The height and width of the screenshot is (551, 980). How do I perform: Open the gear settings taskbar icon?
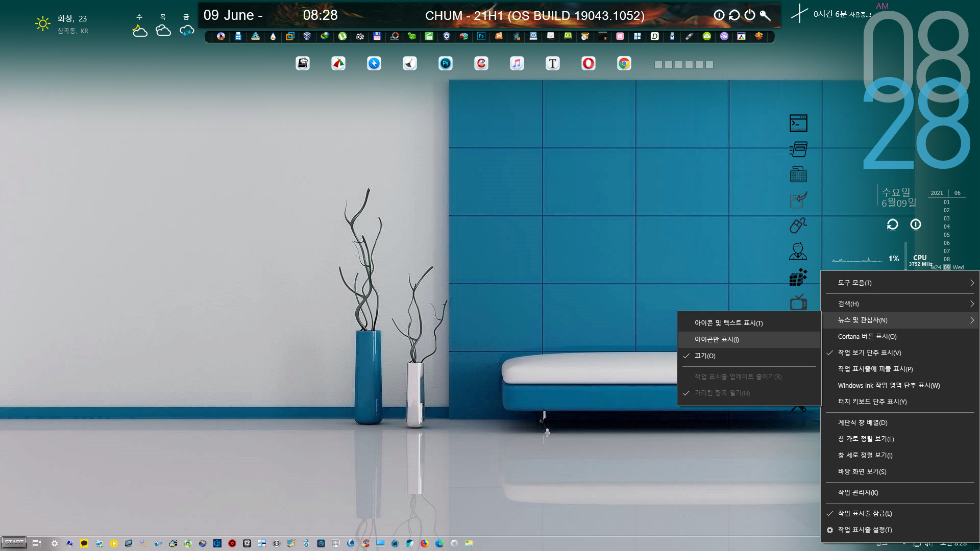55,543
